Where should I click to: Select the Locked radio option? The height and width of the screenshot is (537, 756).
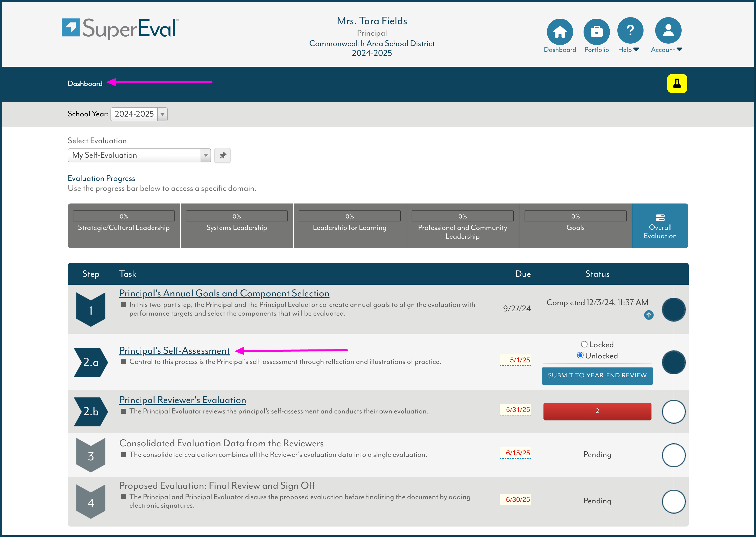coord(584,344)
